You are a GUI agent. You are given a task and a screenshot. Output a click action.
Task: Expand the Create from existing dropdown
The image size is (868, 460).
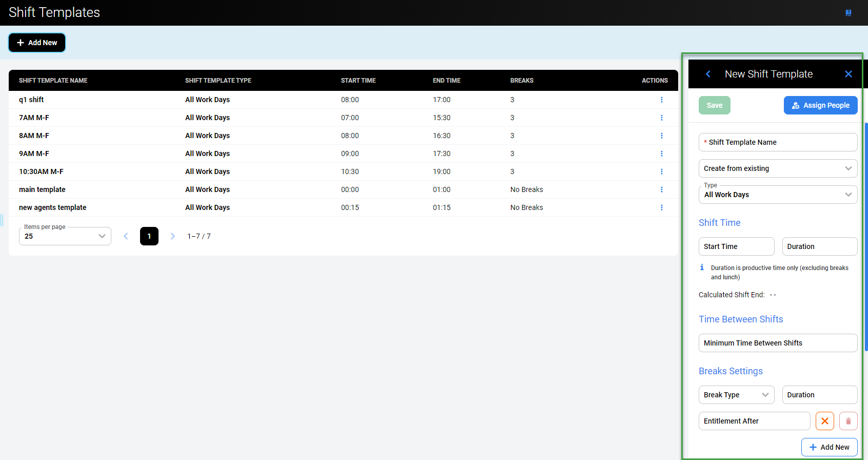click(778, 168)
